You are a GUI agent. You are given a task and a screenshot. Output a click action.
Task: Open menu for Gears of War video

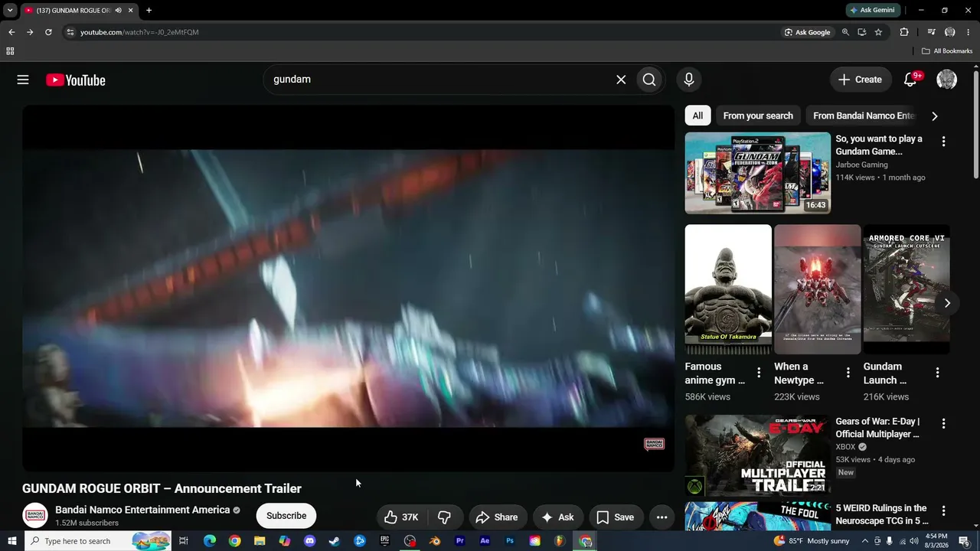click(943, 423)
